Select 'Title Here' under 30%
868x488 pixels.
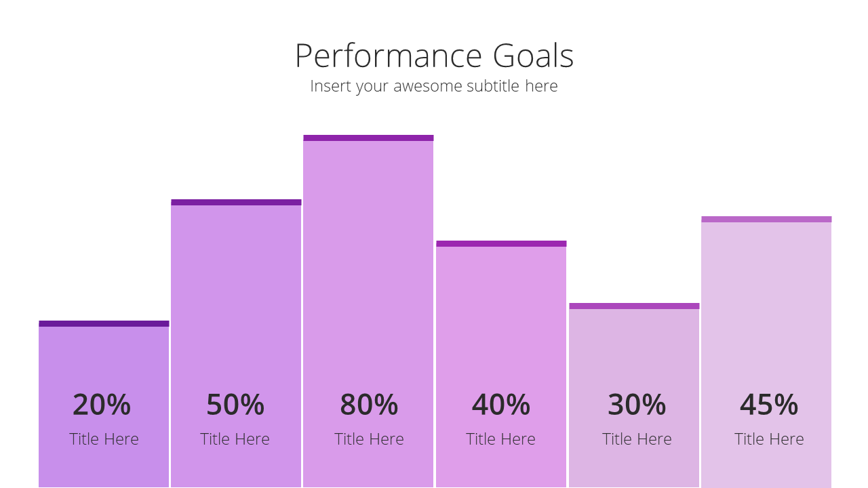click(x=637, y=439)
